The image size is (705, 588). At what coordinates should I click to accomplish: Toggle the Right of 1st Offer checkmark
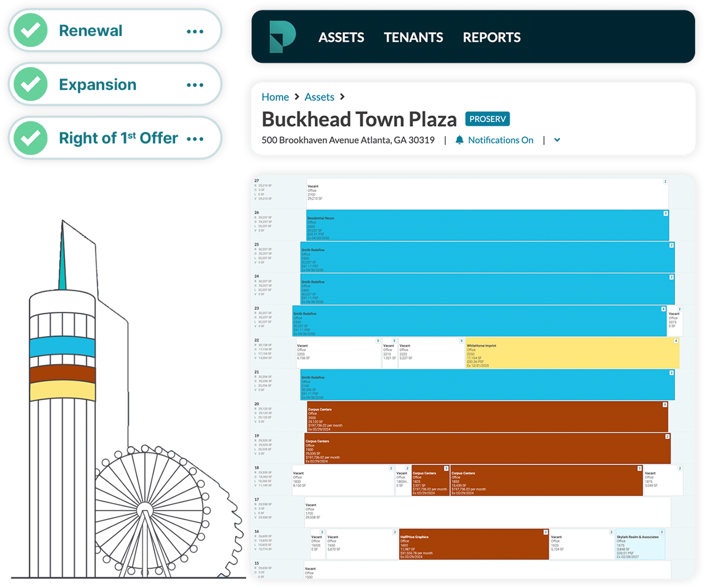pos(31,138)
